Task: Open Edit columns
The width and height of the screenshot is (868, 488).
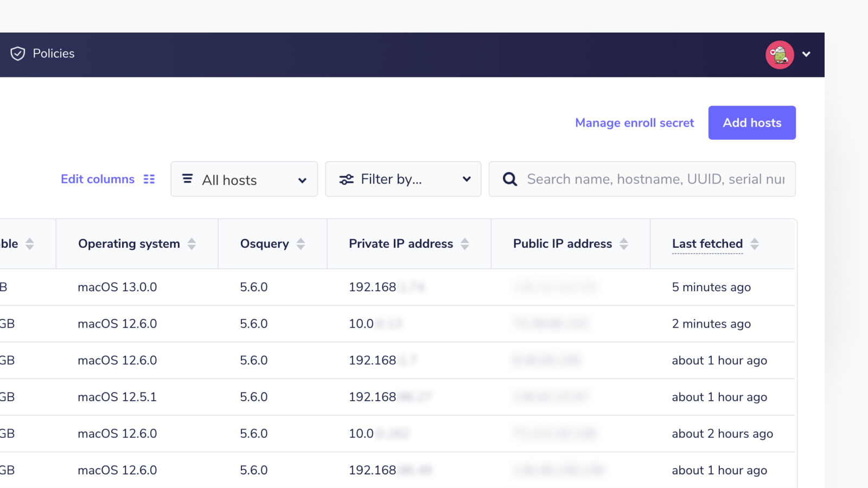Action: pyautogui.click(x=108, y=179)
